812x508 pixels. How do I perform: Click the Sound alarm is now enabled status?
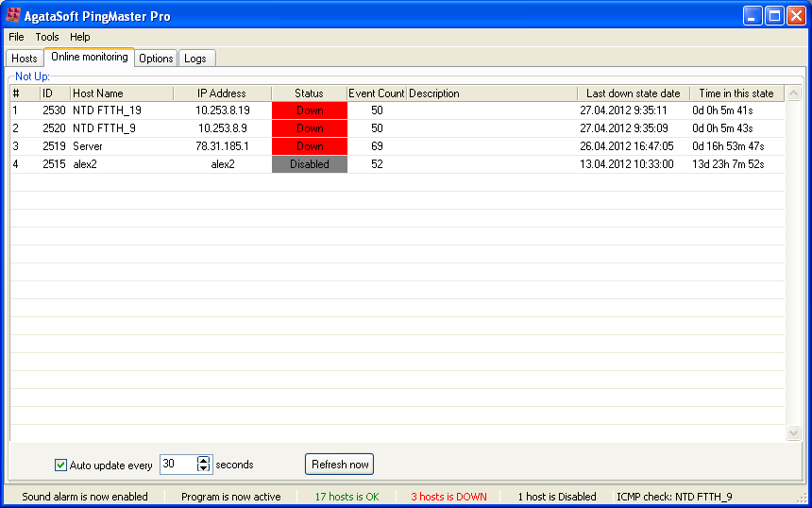[x=85, y=497]
